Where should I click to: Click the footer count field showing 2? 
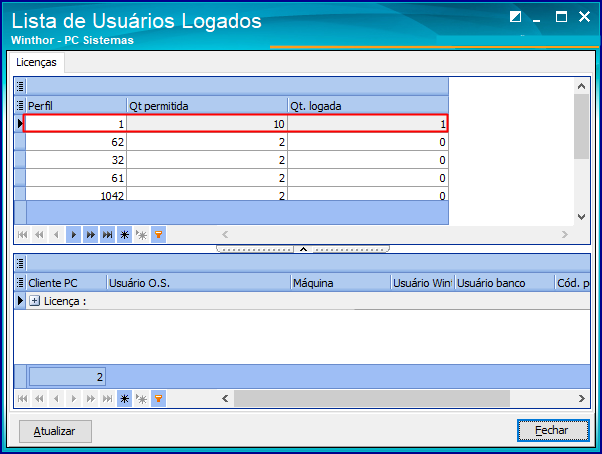(67, 377)
